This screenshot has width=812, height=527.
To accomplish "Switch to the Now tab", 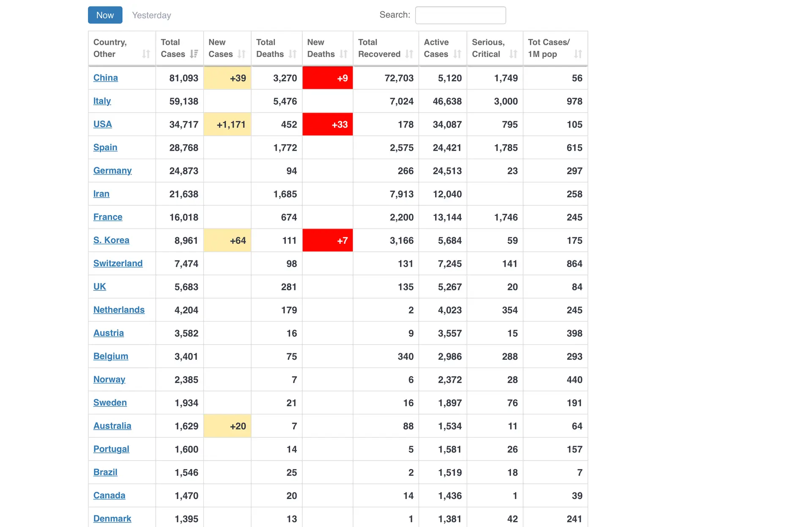I will click(105, 15).
